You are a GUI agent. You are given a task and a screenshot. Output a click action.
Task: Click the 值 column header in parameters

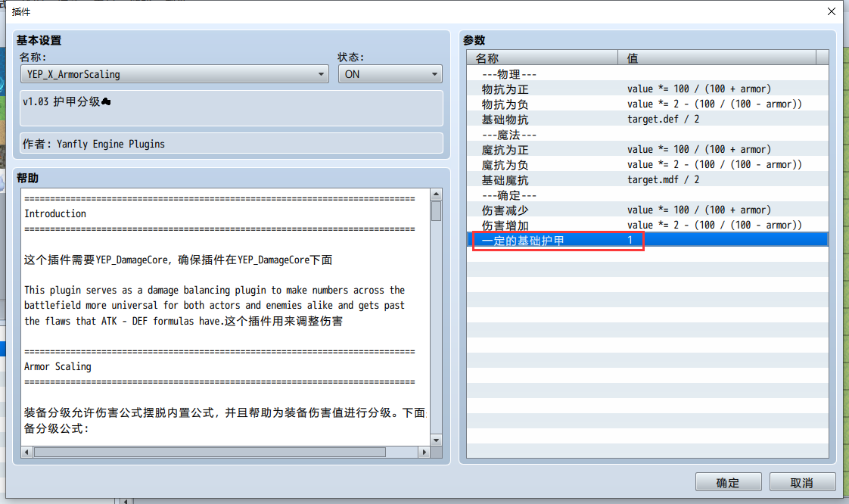coord(717,58)
